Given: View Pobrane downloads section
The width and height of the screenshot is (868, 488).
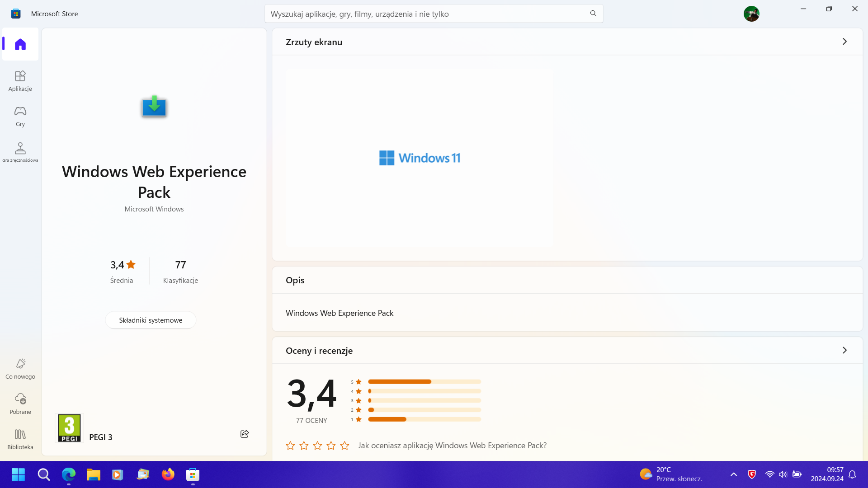Looking at the screenshot, I should pyautogui.click(x=20, y=404).
